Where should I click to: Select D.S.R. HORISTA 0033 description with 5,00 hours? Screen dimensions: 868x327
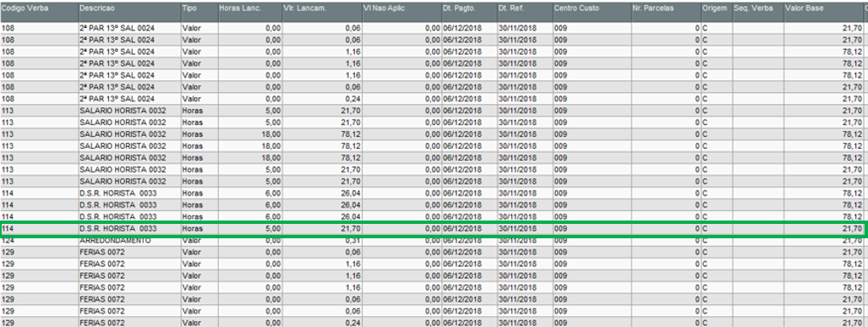point(118,228)
